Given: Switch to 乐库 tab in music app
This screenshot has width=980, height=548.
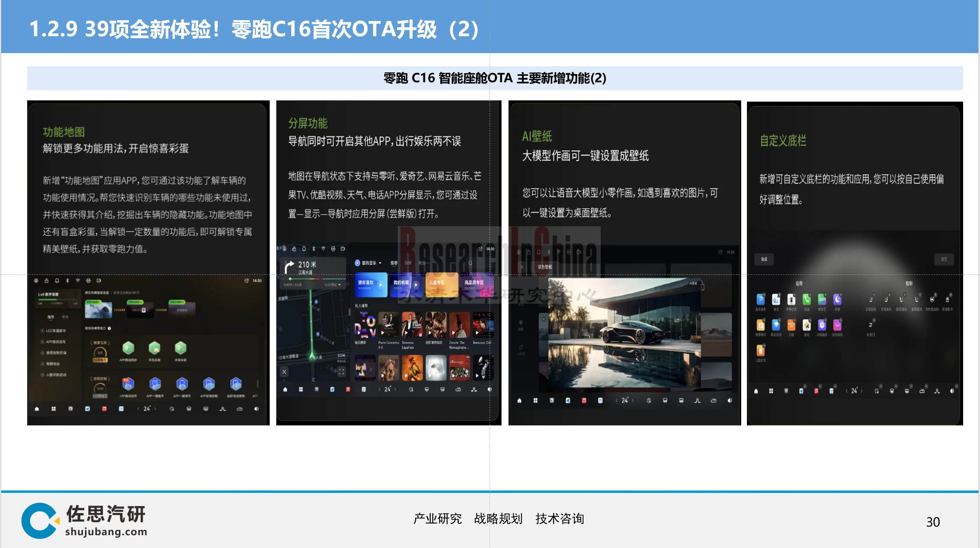Looking at the screenshot, I should pos(408,263).
